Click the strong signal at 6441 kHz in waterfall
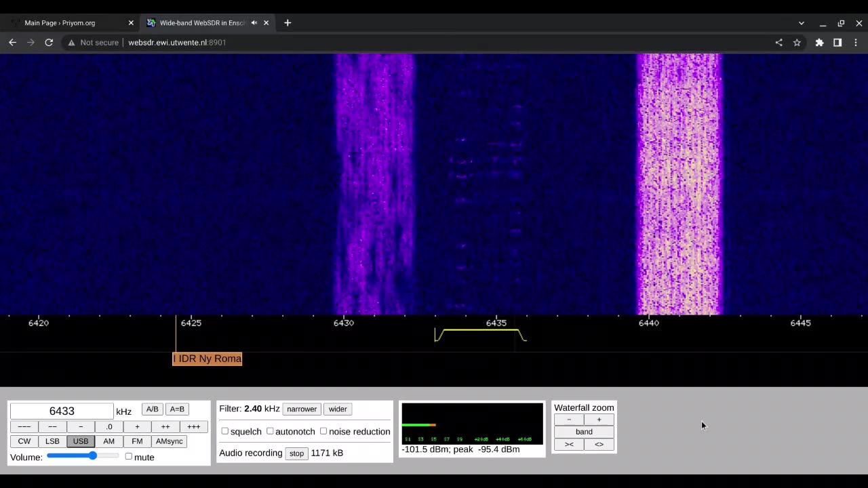Viewport: 868px width, 488px height. click(x=679, y=184)
